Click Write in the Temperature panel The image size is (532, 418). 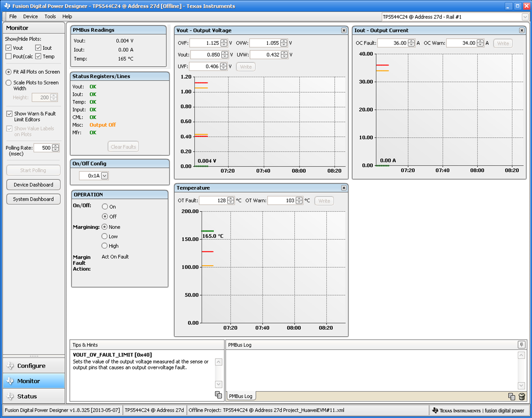tap(324, 201)
